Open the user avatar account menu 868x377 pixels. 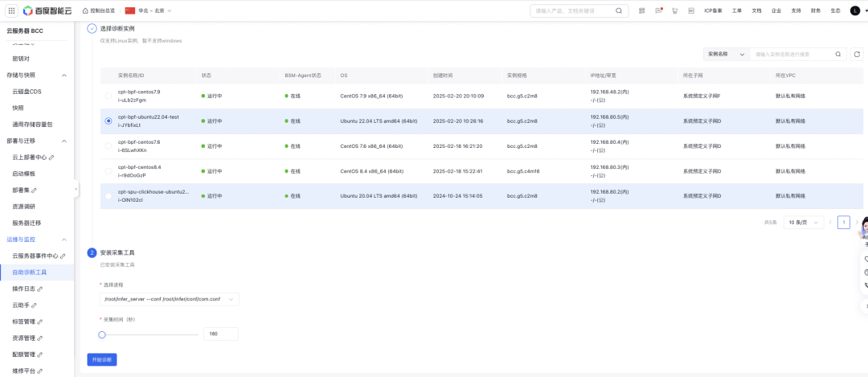(x=855, y=10)
